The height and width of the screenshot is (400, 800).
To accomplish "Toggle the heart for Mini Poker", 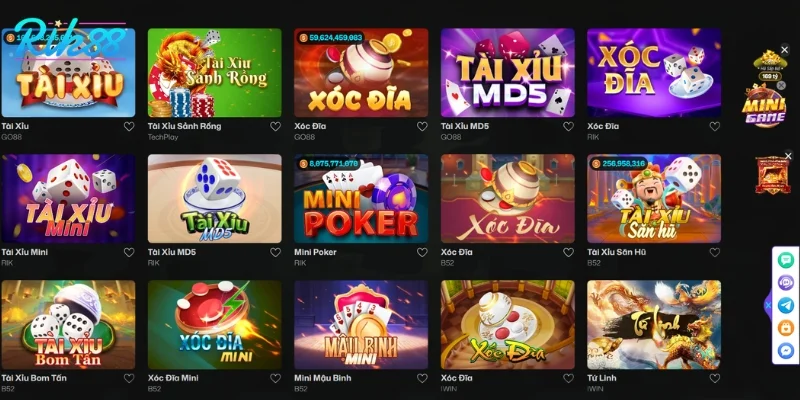I will (x=422, y=252).
